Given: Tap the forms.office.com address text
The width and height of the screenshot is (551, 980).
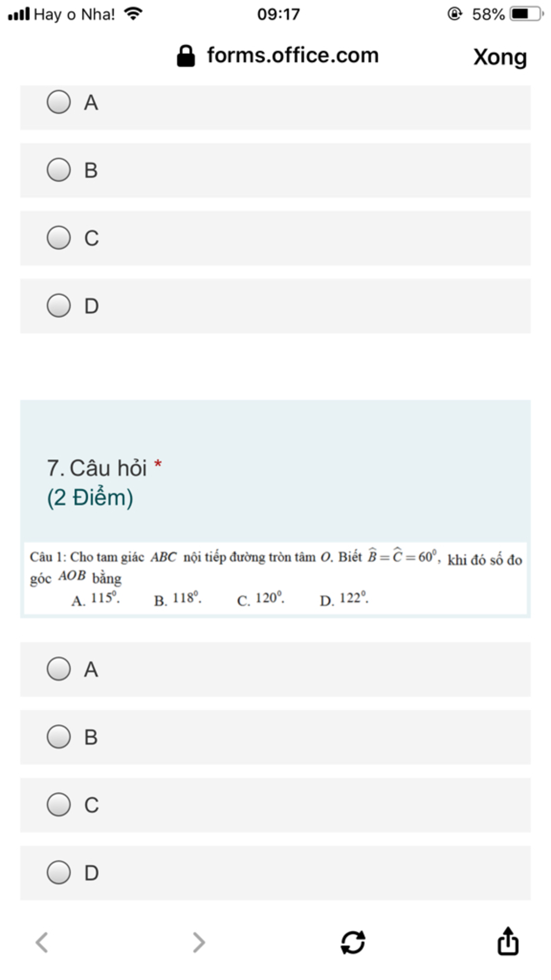Looking at the screenshot, I should pos(293,55).
